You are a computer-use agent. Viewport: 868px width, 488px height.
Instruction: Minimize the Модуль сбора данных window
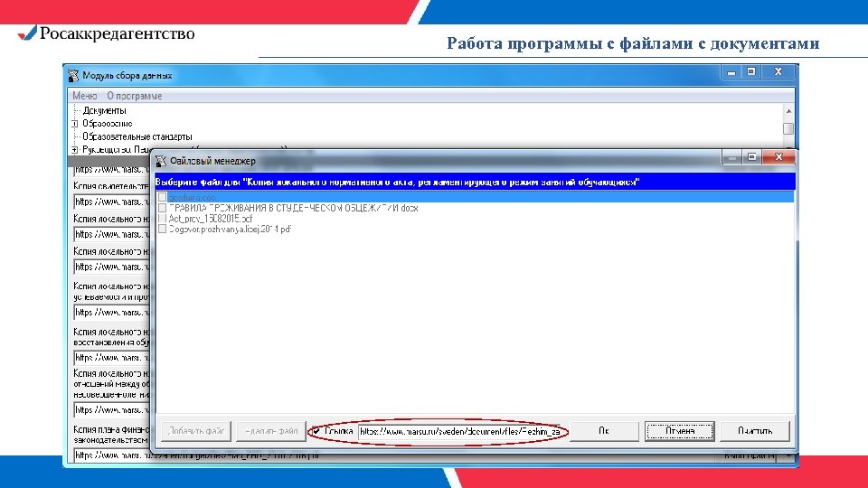pos(731,72)
